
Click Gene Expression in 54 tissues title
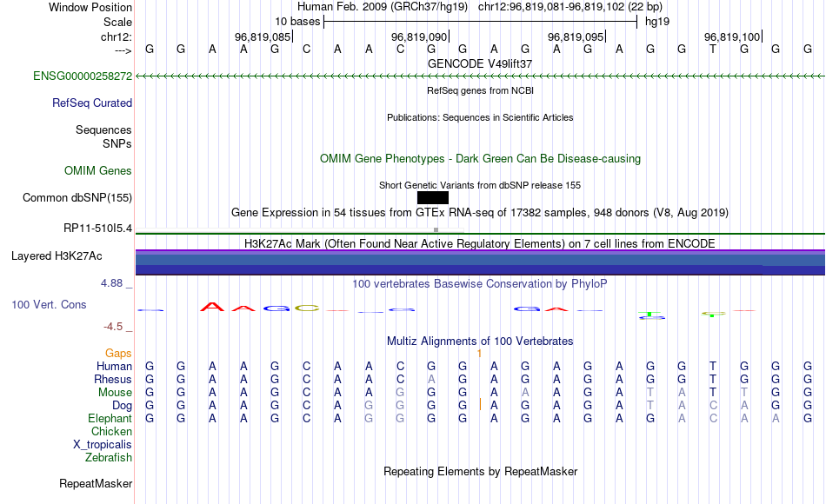pos(480,213)
